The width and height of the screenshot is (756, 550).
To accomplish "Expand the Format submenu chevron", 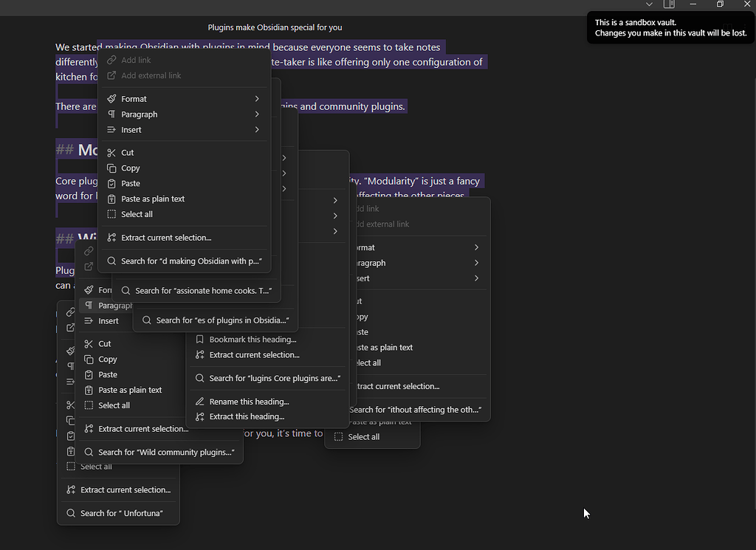I will (x=256, y=98).
